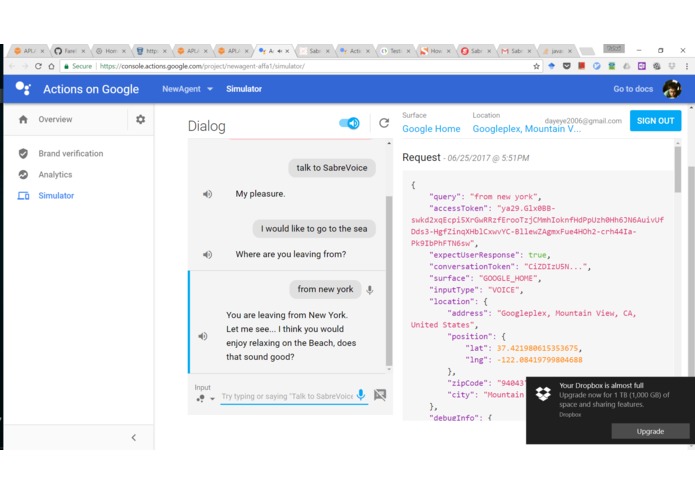The width and height of the screenshot is (695, 494).
Task: Click the Request panel scrollbar
Action: pos(678,169)
